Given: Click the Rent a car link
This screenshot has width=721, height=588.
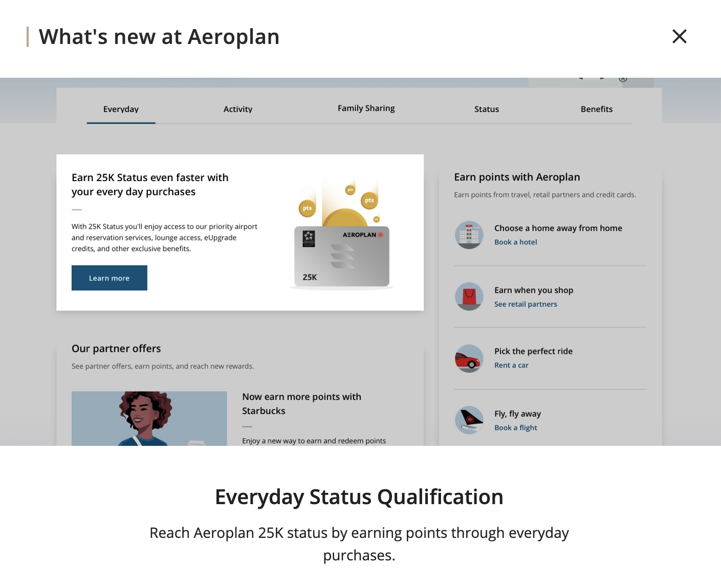Looking at the screenshot, I should (511, 366).
